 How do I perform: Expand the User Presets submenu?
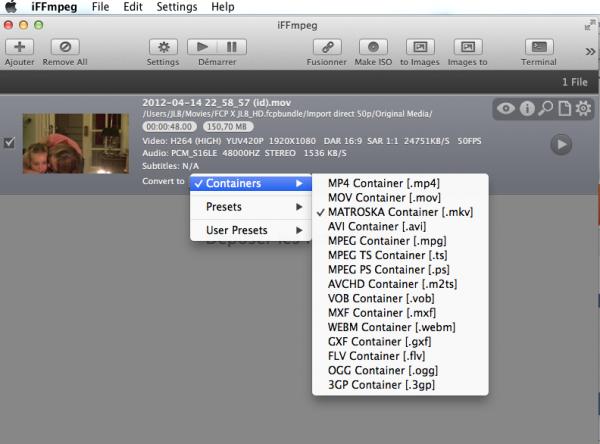tap(251, 230)
